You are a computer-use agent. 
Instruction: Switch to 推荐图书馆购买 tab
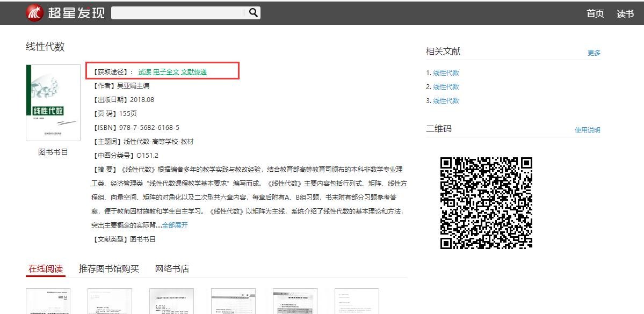coord(109,269)
